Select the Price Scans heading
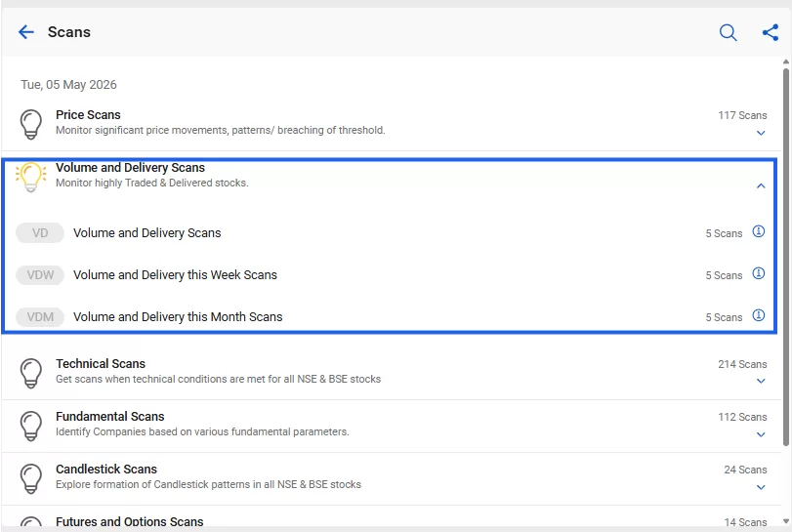This screenshot has height=532, width=792. pos(89,114)
